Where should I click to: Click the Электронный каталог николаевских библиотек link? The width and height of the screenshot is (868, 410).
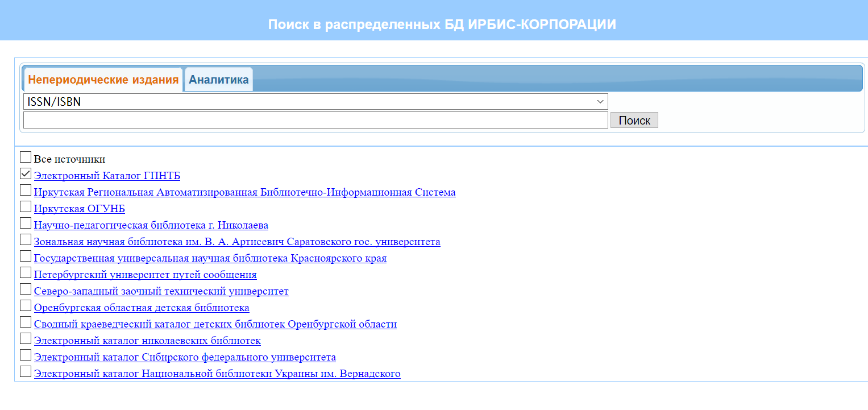pyautogui.click(x=147, y=341)
